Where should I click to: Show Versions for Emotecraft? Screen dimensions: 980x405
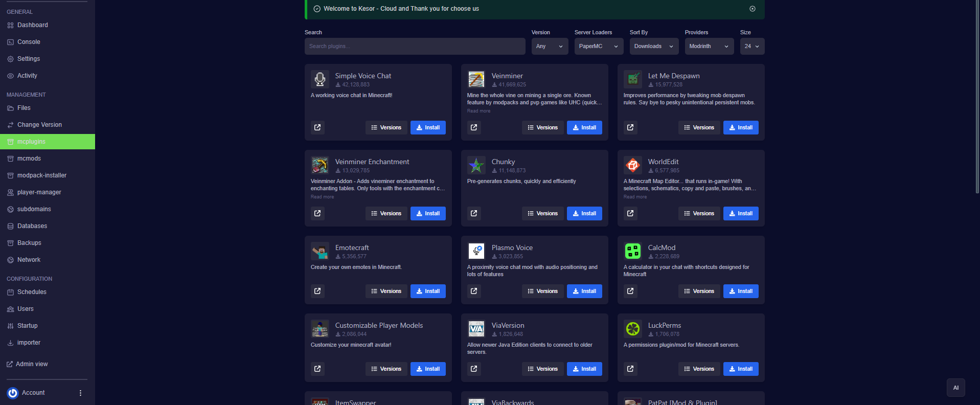pyautogui.click(x=386, y=291)
